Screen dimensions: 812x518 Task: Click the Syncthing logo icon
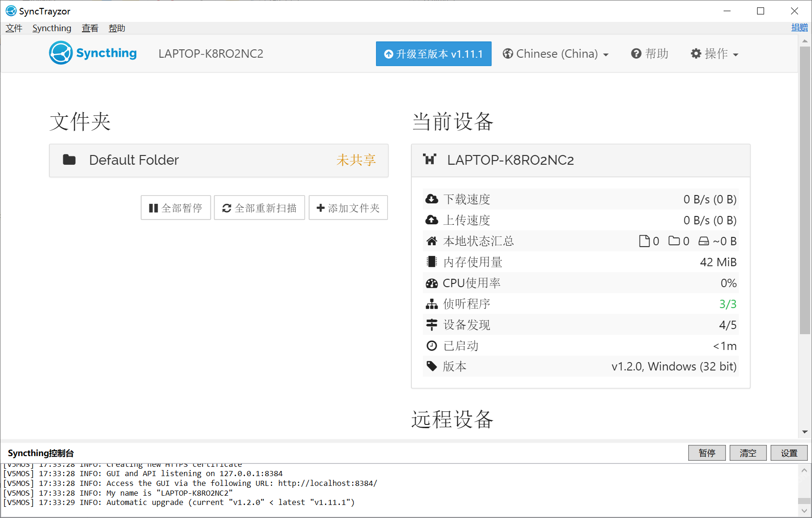point(61,53)
